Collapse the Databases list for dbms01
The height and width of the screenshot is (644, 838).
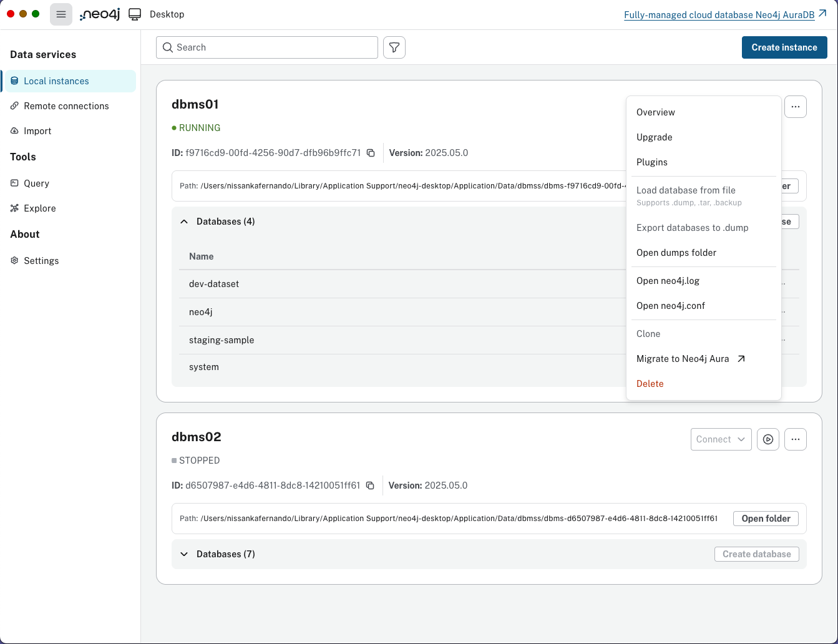coord(183,221)
